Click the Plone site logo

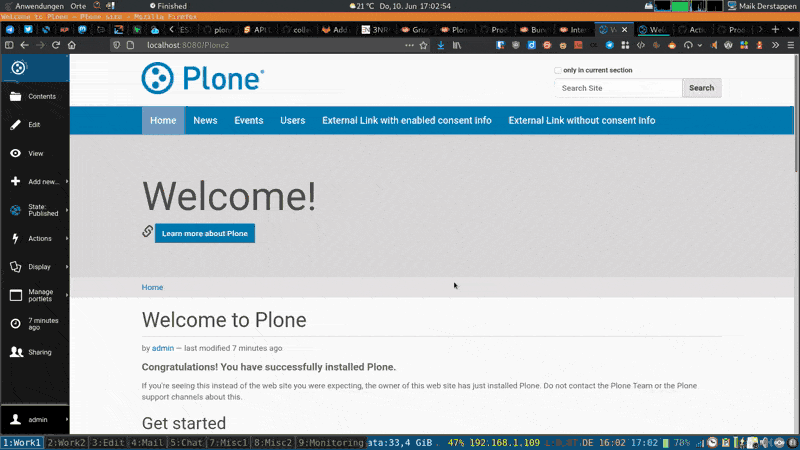(203, 78)
